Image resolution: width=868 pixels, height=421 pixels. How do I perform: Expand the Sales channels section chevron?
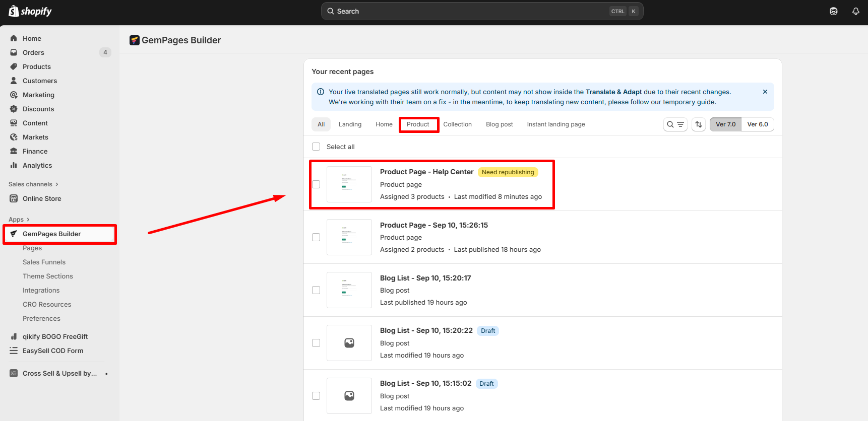[x=57, y=184]
